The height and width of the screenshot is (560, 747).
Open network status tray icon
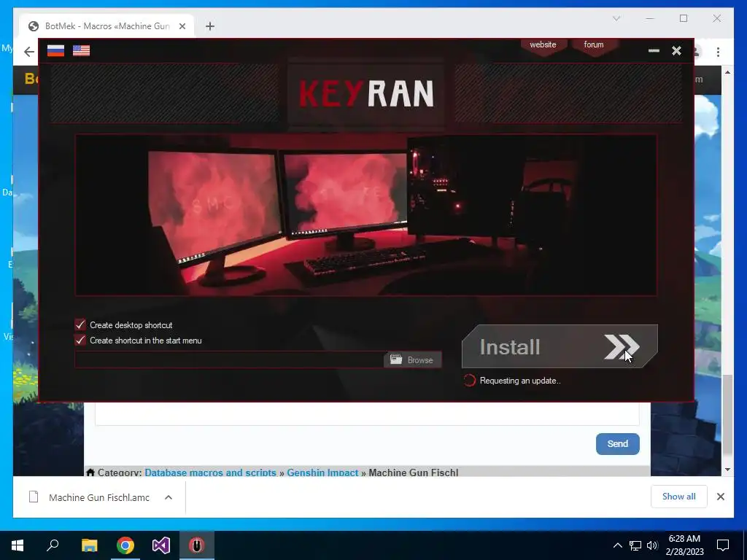635,545
